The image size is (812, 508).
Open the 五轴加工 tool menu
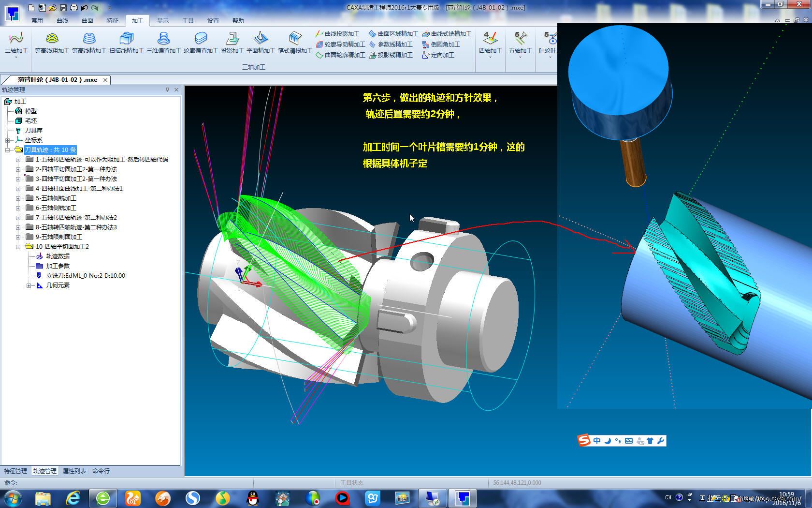click(520, 44)
